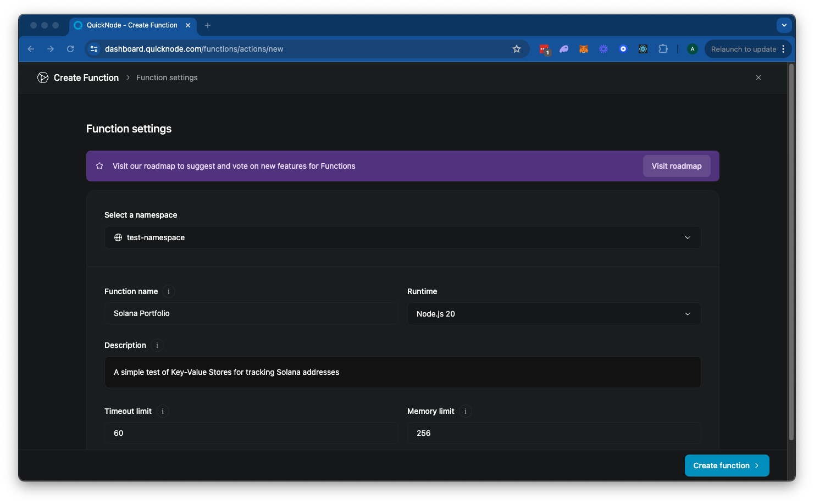Close the QuickNode browser tab

[188, 25]
